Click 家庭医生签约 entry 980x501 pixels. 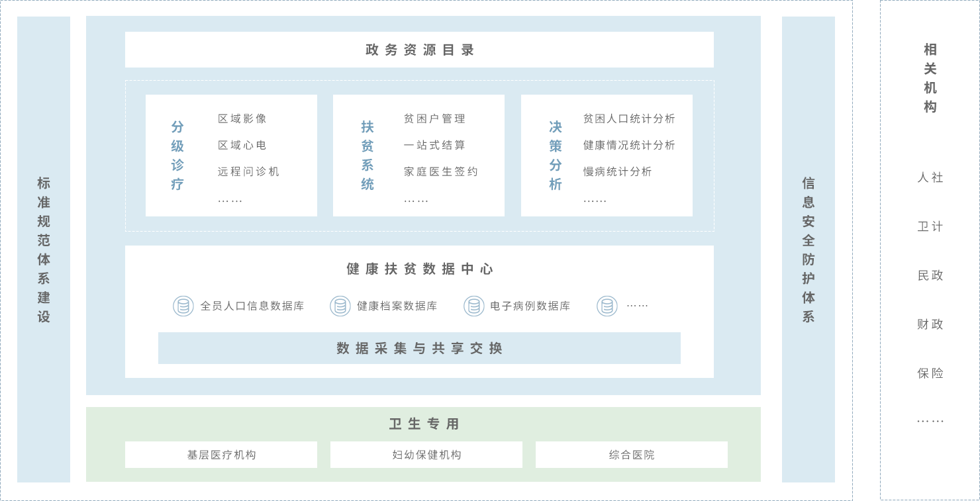[441, 171]
